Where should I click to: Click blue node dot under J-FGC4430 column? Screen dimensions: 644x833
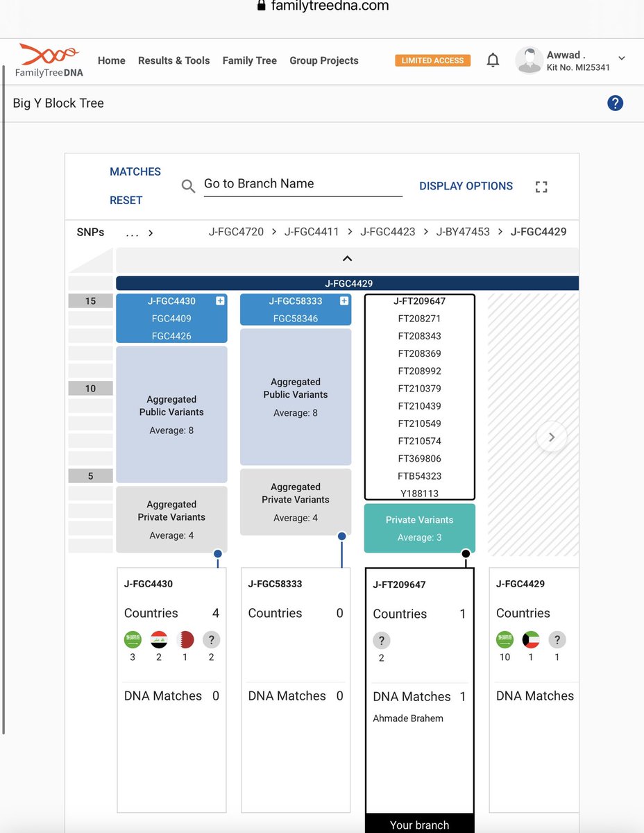click(x=218, y=553)
